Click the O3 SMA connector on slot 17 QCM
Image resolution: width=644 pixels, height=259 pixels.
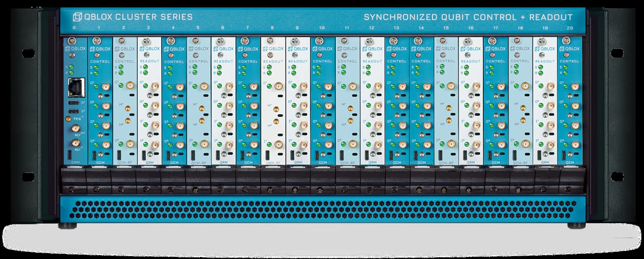coord(501,125)
